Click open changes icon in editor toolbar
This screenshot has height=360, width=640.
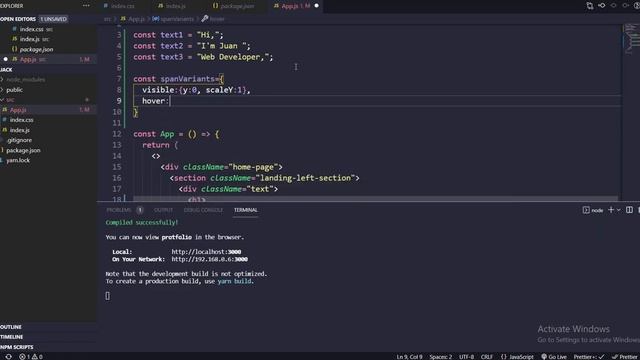(602, 6)
